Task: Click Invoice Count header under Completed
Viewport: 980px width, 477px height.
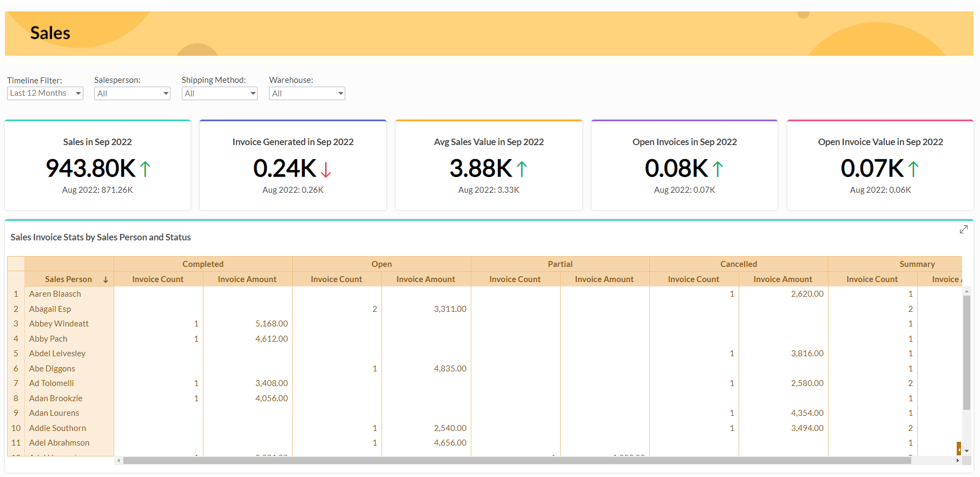Action: point(158,279)
